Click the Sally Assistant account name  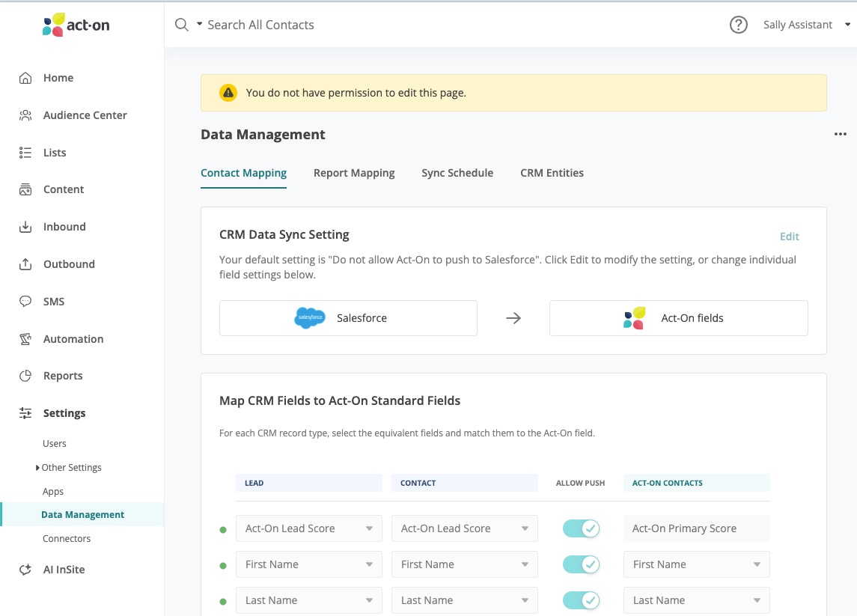pos(798,25)
